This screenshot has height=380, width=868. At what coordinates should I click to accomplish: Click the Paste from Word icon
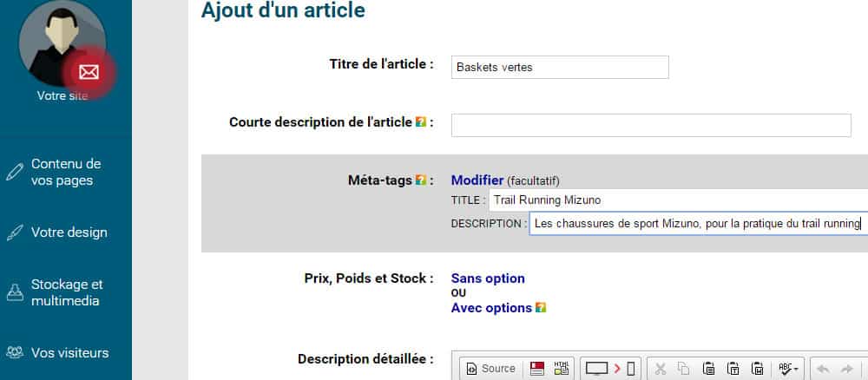point(757,369)
